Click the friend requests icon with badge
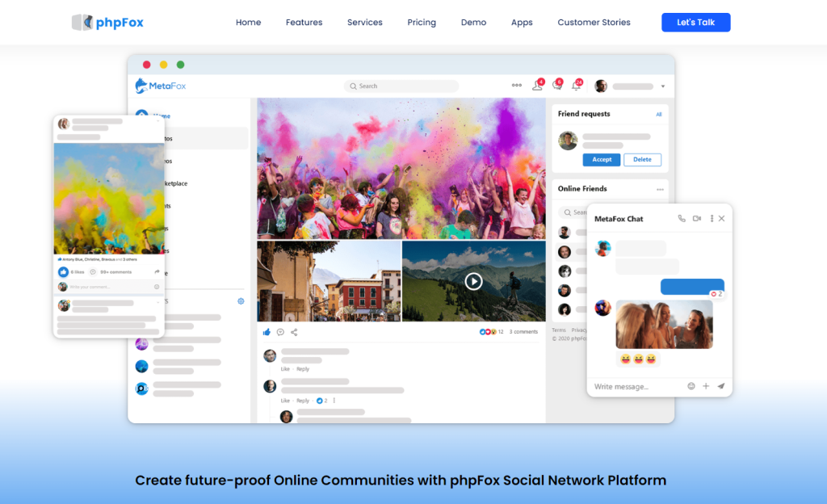Screen dimensions: 827x504 point(537,86)
